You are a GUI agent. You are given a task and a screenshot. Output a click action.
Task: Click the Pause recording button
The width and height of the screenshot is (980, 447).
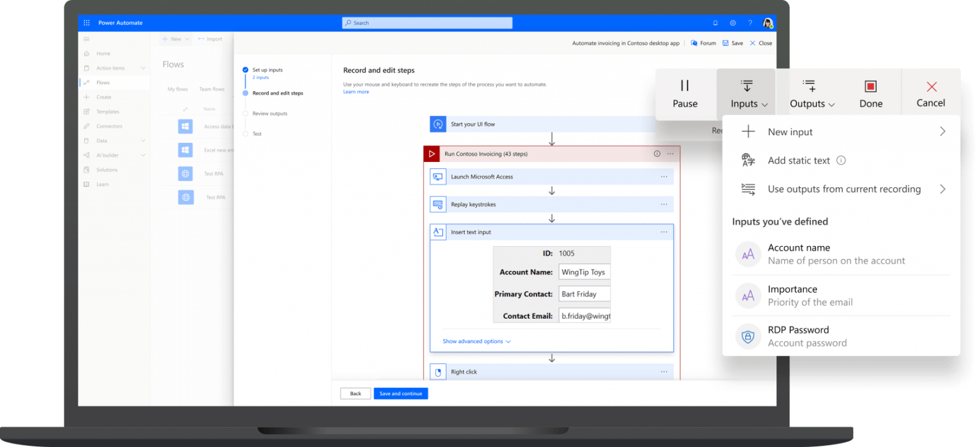click(685, 92)
